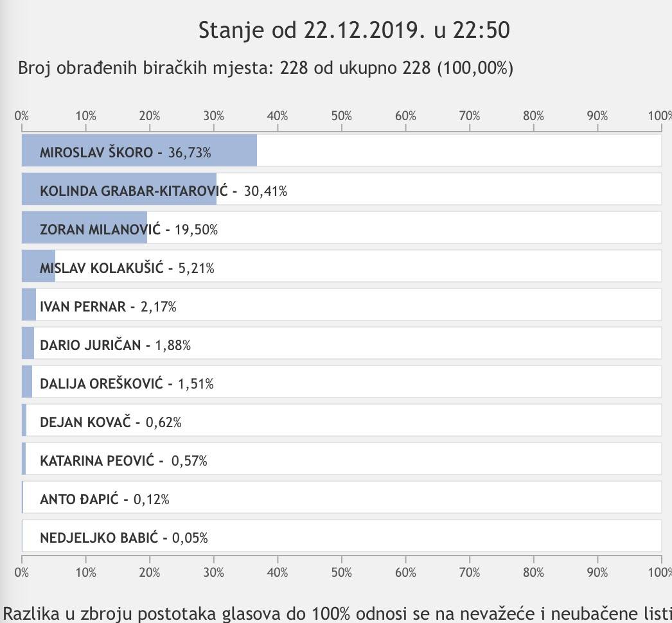This screenshot has height=623, width=672.
Task: Click the 50% label on the top axis
Action: [x=342, y=116]
